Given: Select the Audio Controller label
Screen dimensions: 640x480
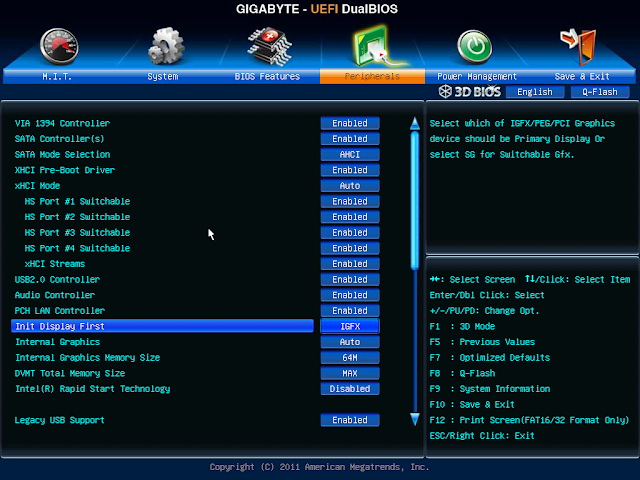Looking at the screenshot, I should click(55, 295).
